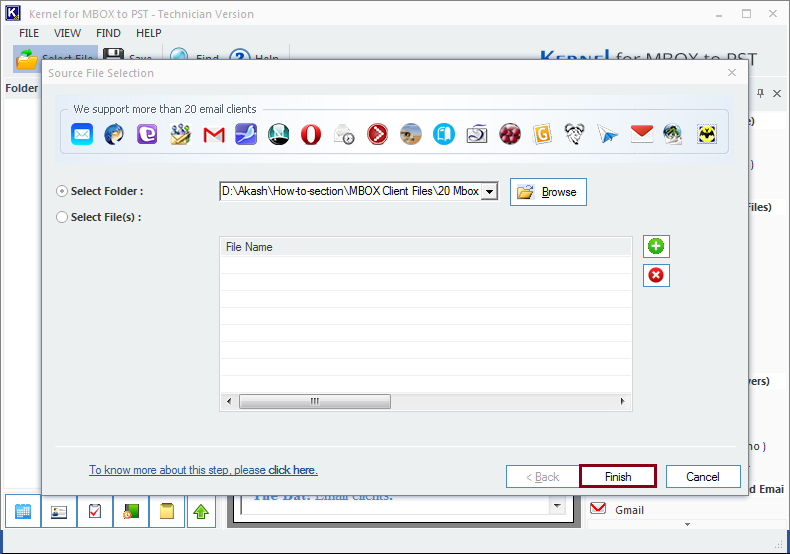Click the Save floppy disk toolbar icon

point(113,54)
